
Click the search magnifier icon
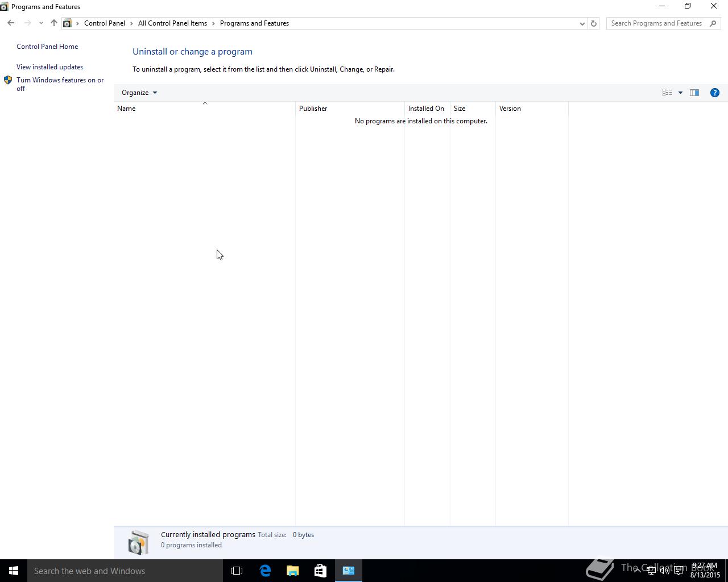(x=713, y=23)
